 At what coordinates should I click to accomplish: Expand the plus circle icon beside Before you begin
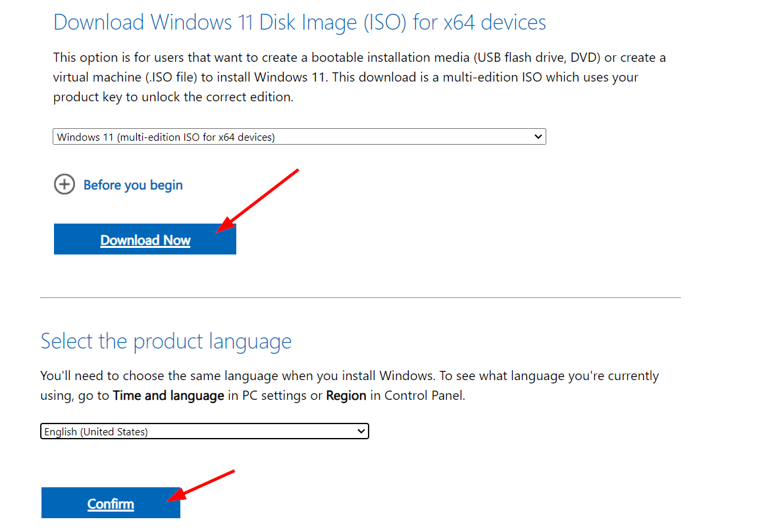click(x=65, y=184)
